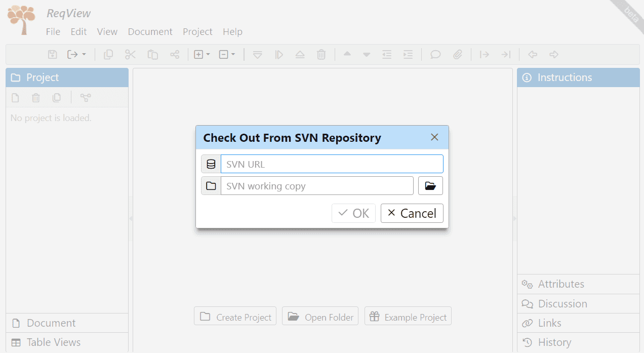Click the Open Folder button
This screenshot has width=644, height=353.
pyautogui.click(x=320, y=317)
